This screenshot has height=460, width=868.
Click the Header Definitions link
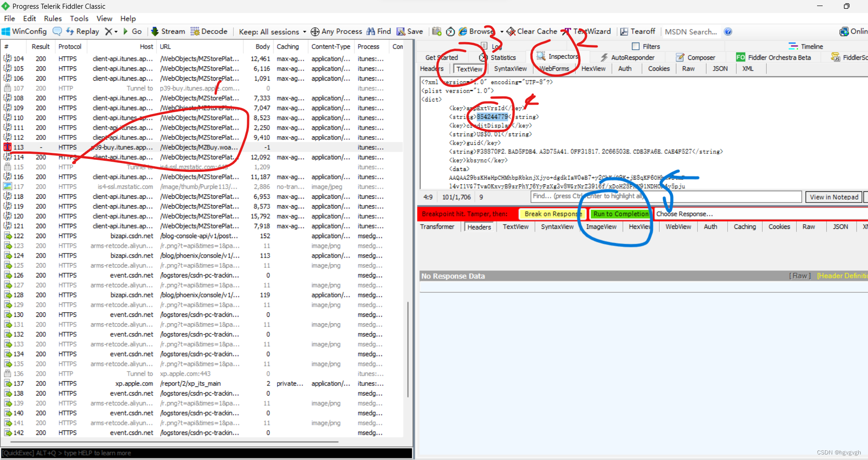tap(842, 276)
